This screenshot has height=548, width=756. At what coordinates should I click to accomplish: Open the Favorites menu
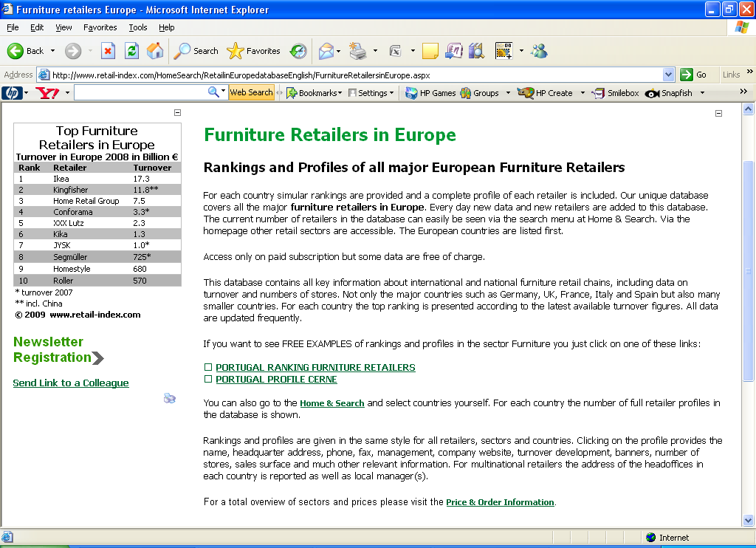point(100,27)
